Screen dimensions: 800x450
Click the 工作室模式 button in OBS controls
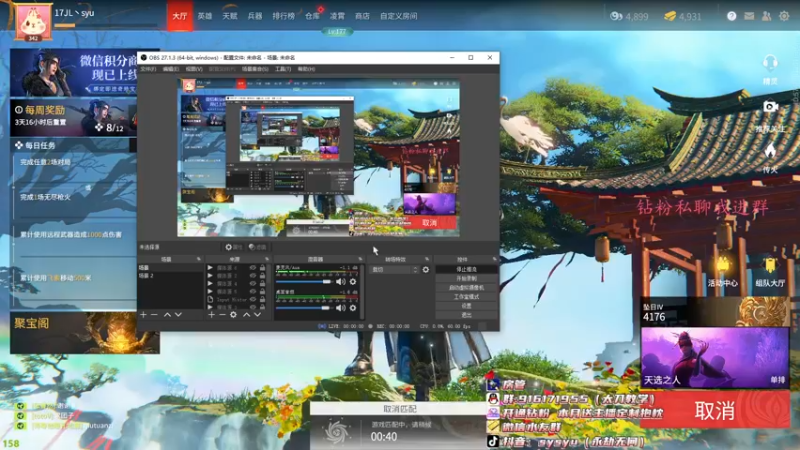[x=466, y=296]
